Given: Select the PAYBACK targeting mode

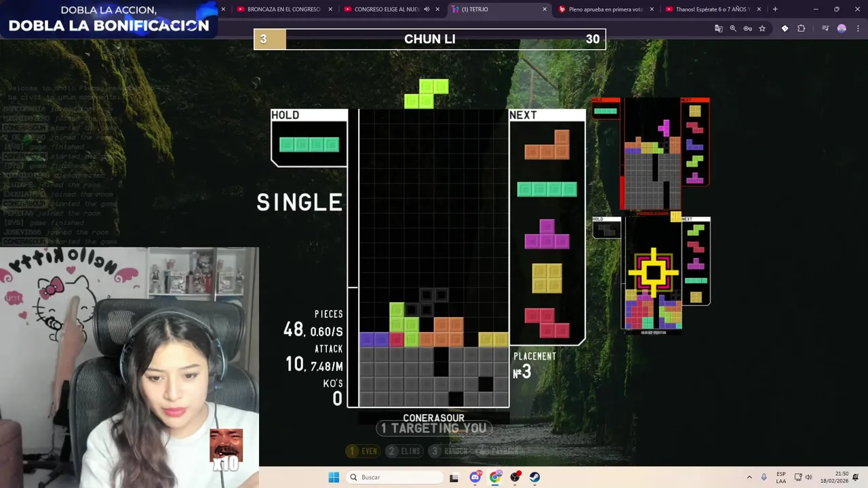Looking at the screenshot, I should click(x=498, y=451).
